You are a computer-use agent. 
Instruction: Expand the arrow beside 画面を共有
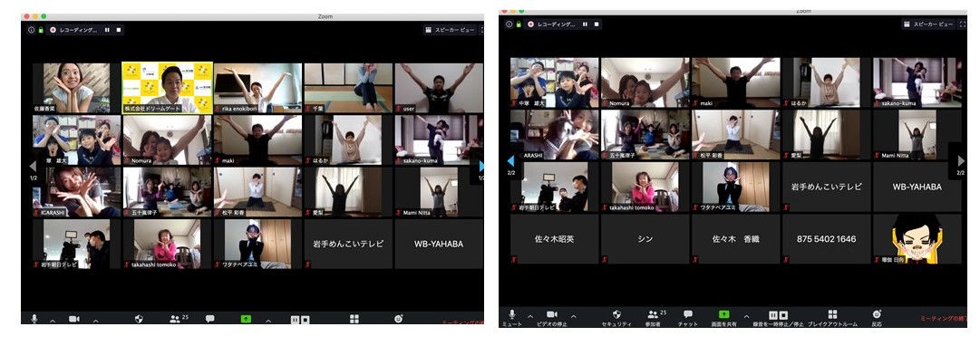[x=746, y=316]
